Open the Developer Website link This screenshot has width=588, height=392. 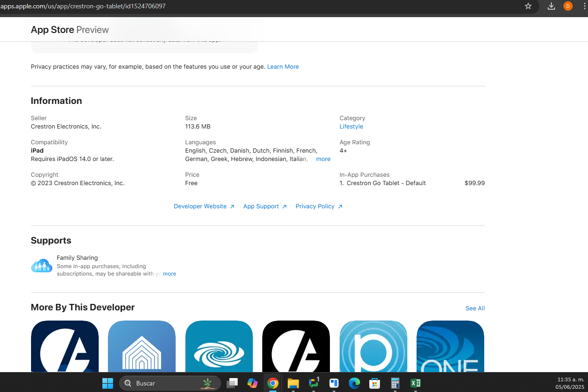point(204,206)
